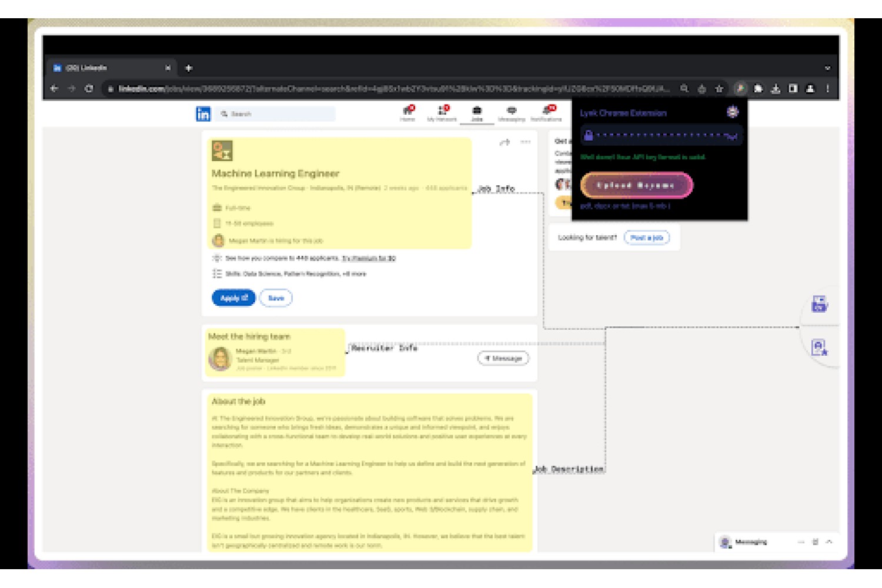
Task: Select the Jobs nav item
Action: 477,113
